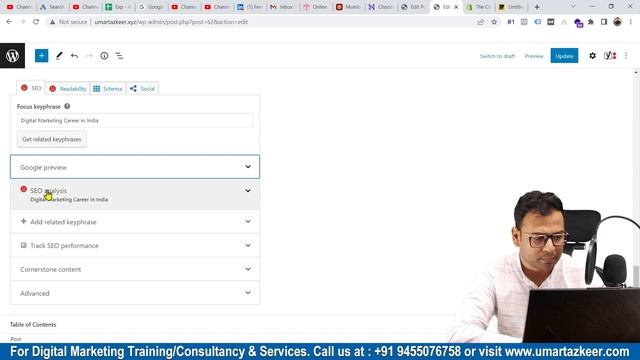The height and width of the screenshot is (360, 640).
Task: Click the page vertical scrollbar thumb
Action: tap(636, 276)
